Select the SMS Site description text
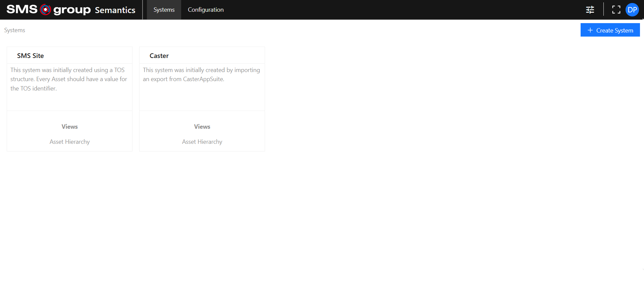Viewport: 644px width, 304px height. click(x=69, y=79)
